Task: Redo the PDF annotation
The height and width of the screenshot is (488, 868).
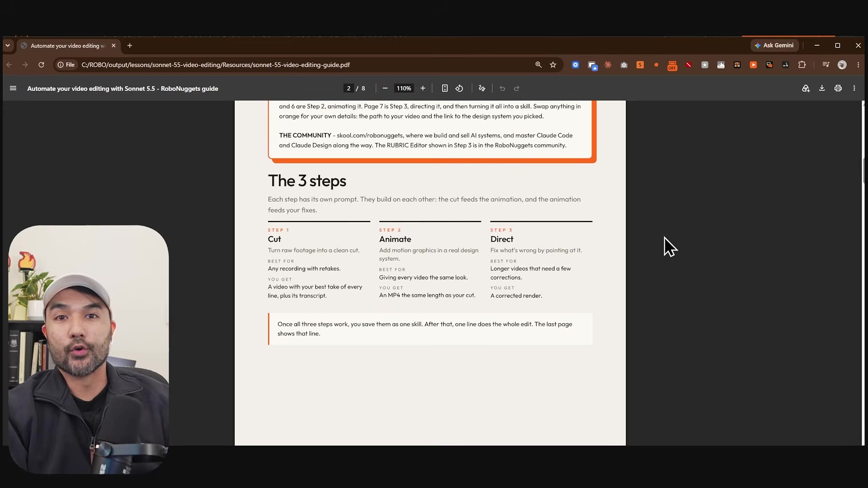Action: (517, 88)
